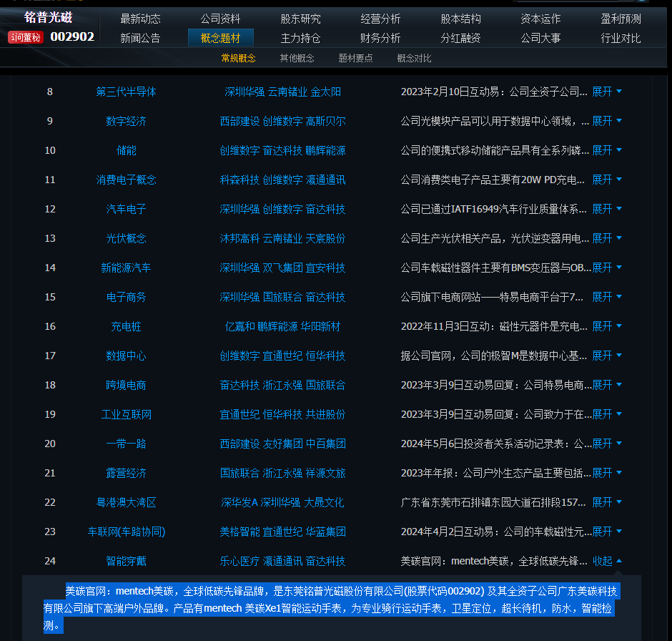Go to 经营分析 section
The width and height of the screenshot is (672, 641).
pyautogui.click(x=380, y=19)
